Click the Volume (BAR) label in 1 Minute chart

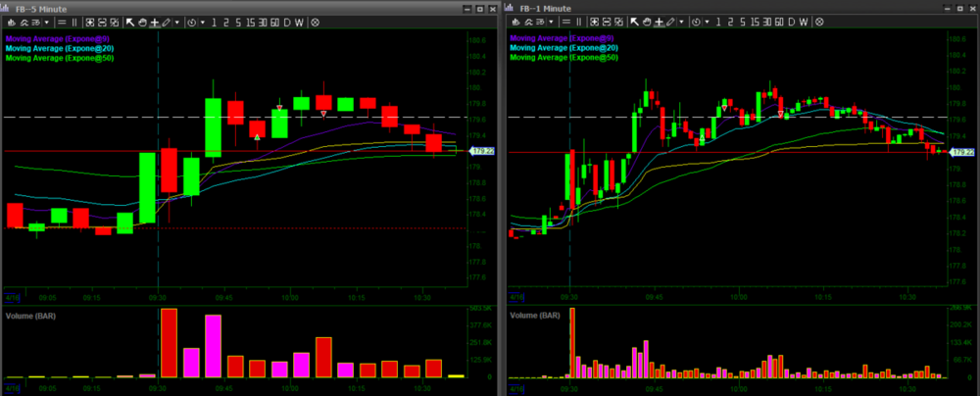[535, 316]
